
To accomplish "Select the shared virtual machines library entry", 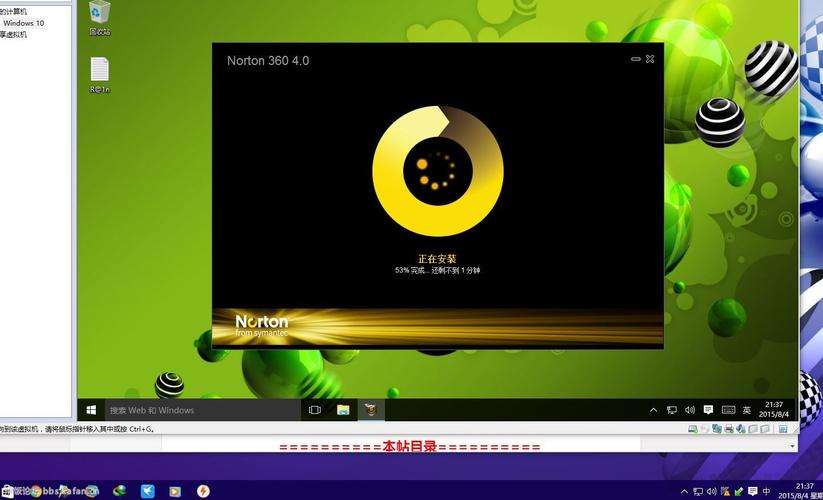I will coord(13,35).
